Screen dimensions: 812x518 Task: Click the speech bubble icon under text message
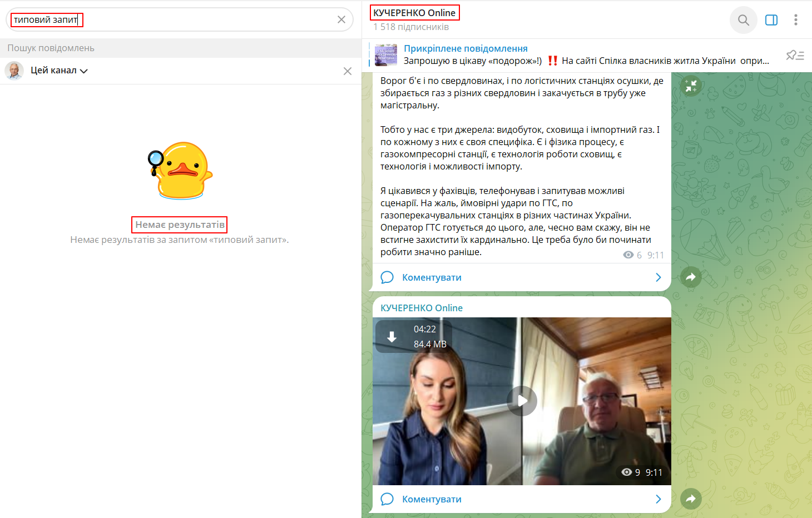click(x=387, y=277)
